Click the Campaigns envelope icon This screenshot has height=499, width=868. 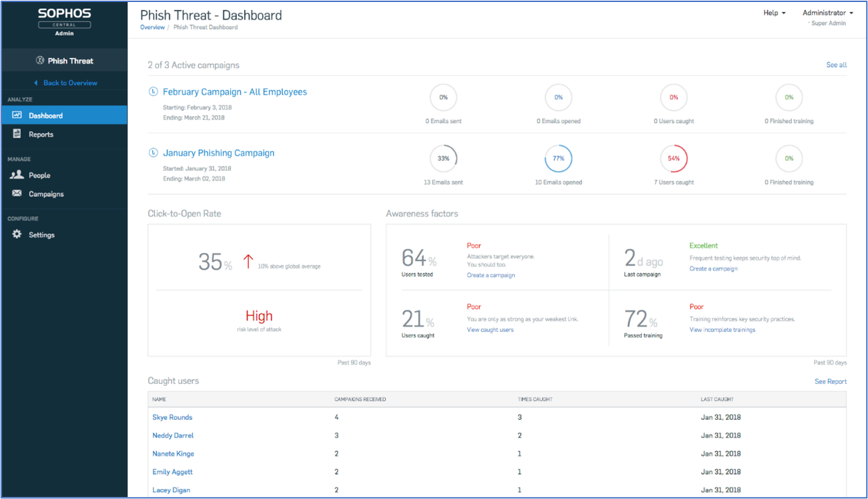coord(17,194)
